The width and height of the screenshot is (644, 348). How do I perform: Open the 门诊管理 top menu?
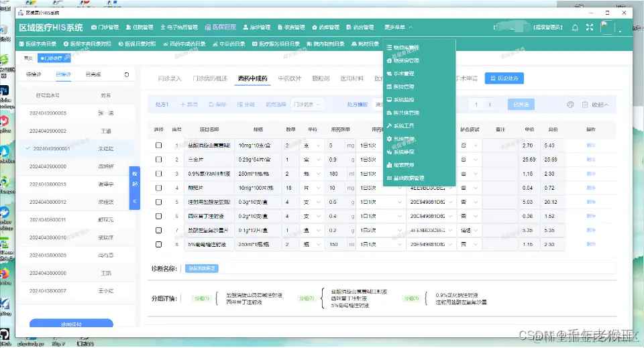coord(105,27)
